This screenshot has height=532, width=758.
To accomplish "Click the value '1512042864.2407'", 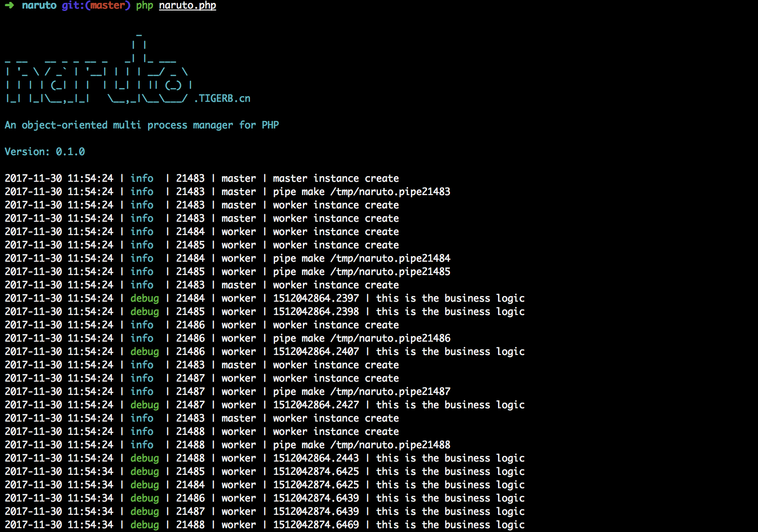I will [x=316, y=352].
